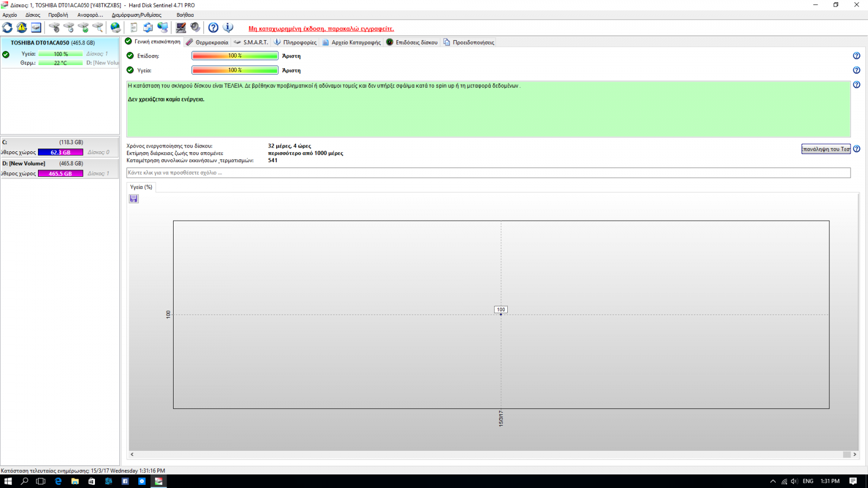
Task: Click the Επίδοση 100% progress bar
Action: point(235,56)
